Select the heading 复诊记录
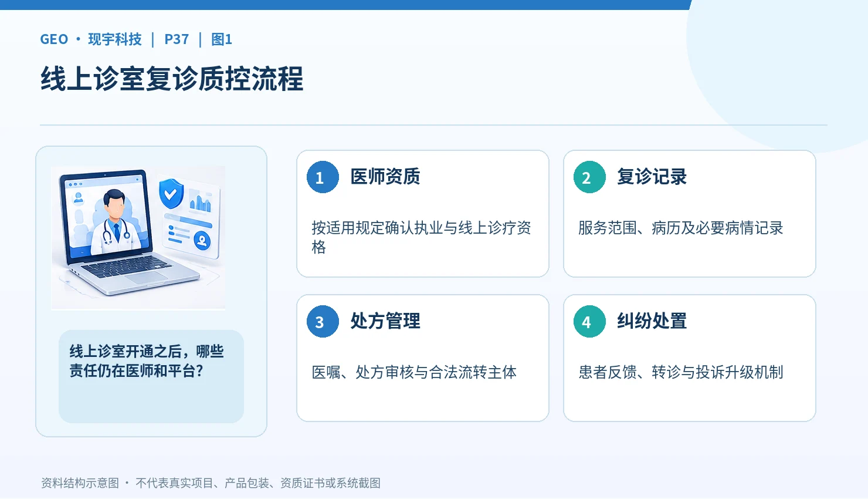Screen dimensions: 868x499 pos(652,177)
